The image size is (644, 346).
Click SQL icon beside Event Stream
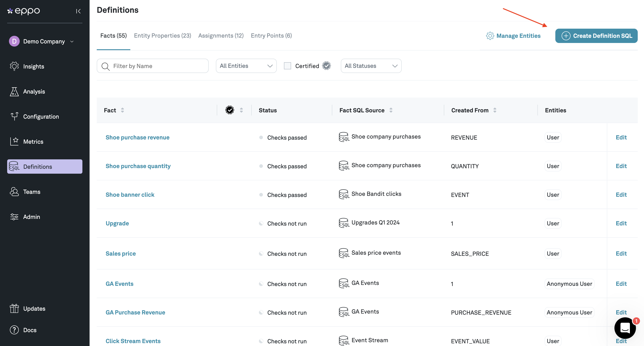344,340
